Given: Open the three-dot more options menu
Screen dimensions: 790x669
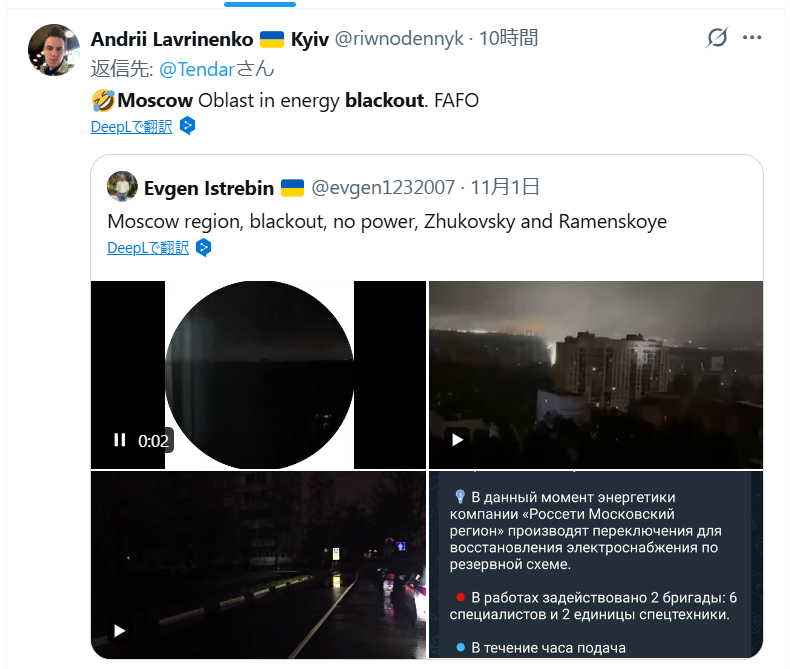Looking at the screenshot, I should click(752, 38).
